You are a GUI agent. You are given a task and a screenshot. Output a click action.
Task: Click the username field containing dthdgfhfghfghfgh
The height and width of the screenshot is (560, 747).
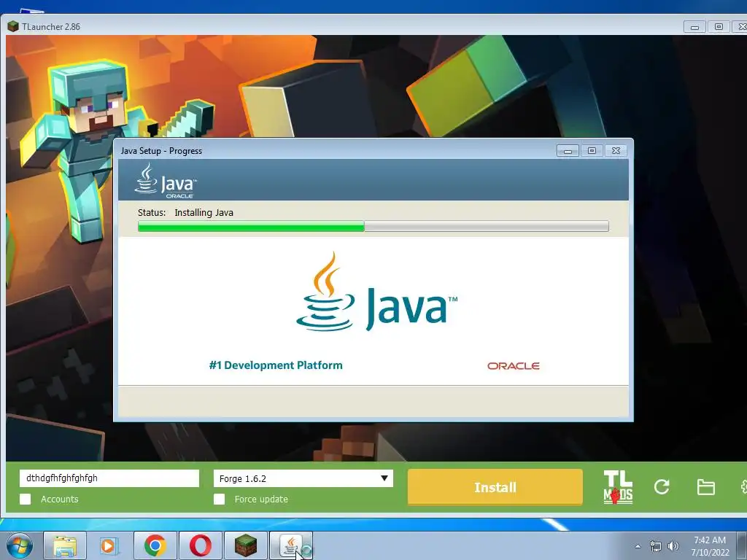[x=109, y=478]
